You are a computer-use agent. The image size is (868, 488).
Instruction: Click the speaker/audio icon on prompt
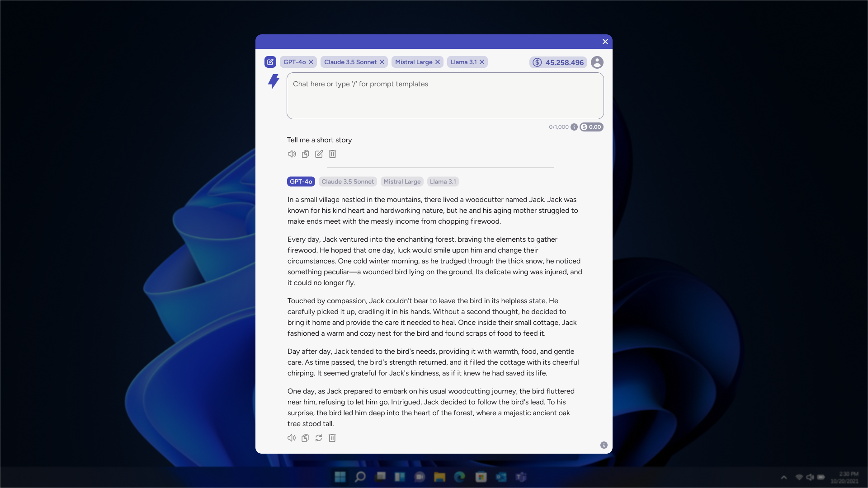tap(292, 154)
